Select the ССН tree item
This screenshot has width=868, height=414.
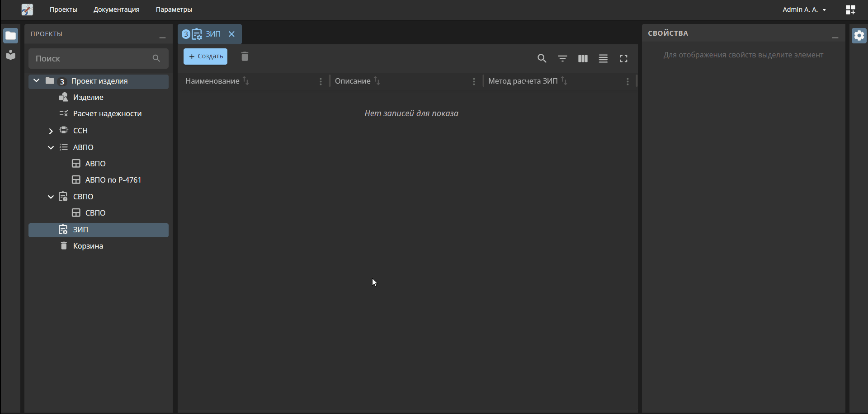[x=80, y=131]
